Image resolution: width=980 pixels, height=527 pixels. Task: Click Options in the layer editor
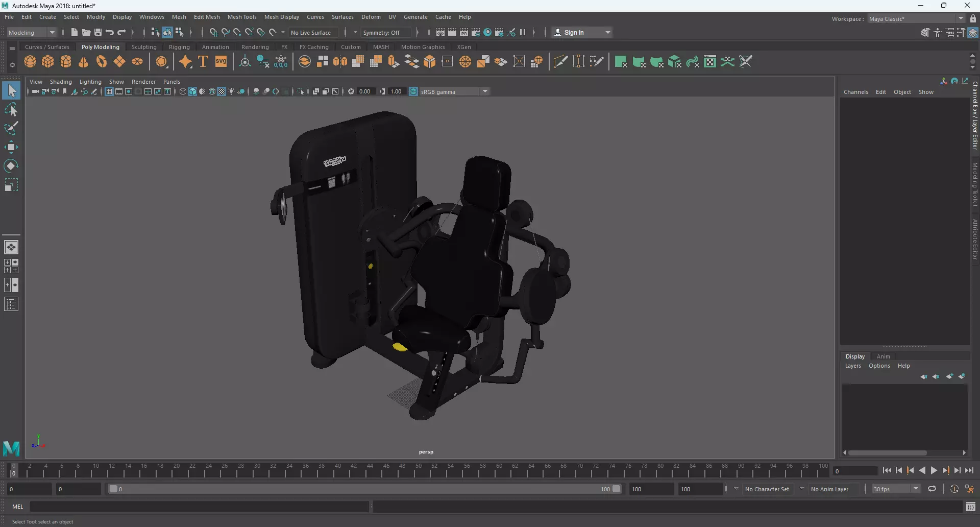(x=879, y=366)
